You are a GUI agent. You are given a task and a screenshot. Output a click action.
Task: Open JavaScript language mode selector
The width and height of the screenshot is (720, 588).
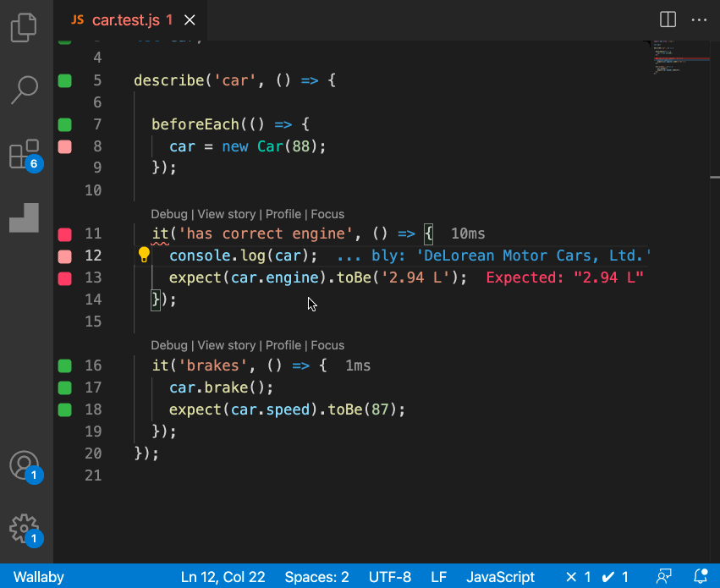(500, 577)
